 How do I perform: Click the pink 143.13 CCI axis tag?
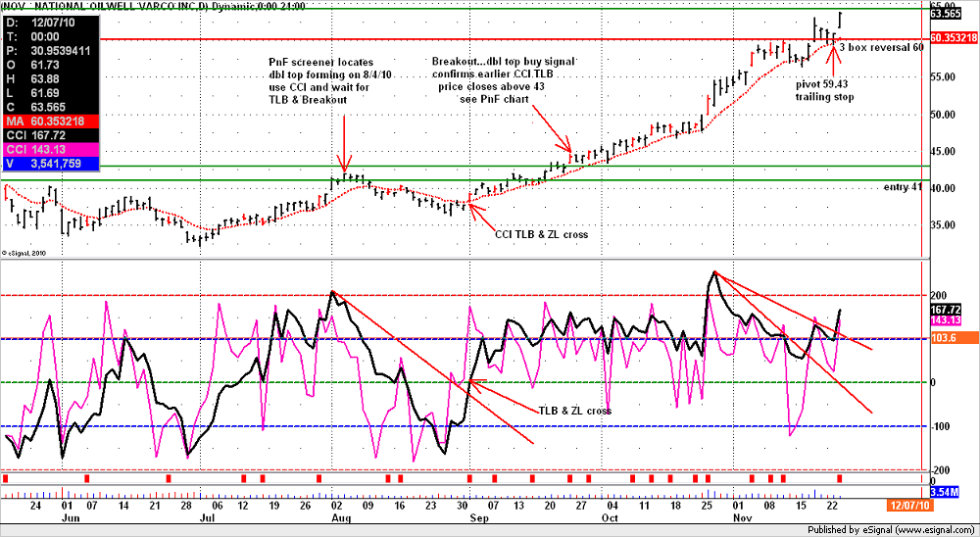tap(945, 319)
